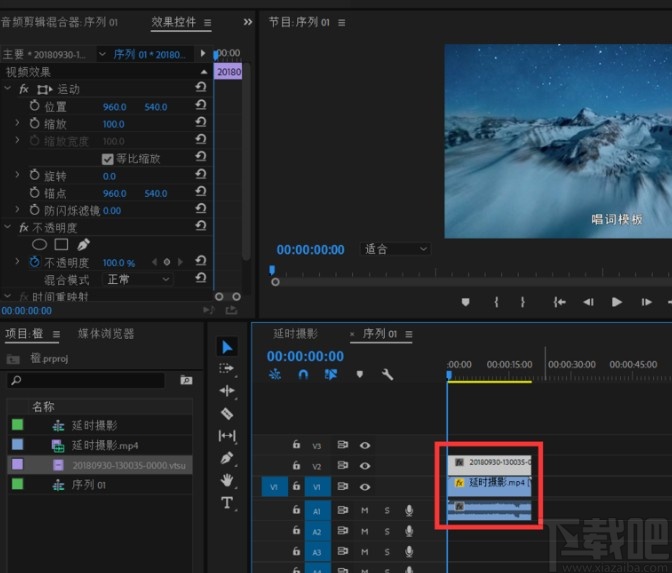Image resolution: width=672 pixels, height=573 pixels.
Task: Hide track V1 with eye icon
Action: [x=365, y=487]
